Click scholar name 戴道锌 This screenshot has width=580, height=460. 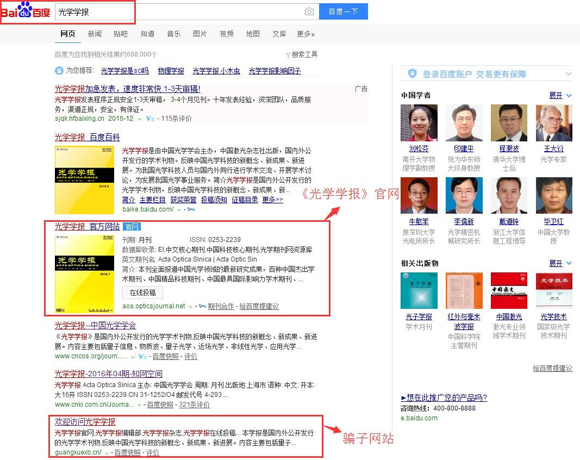point(509,221)
